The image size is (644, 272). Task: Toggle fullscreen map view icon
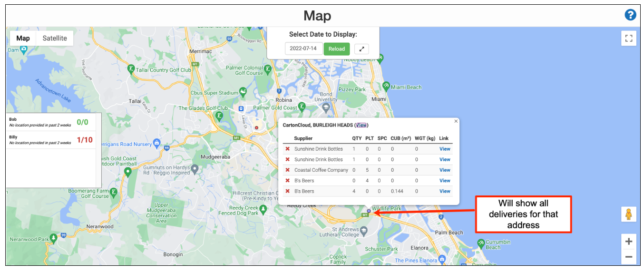tap(629, 38)
